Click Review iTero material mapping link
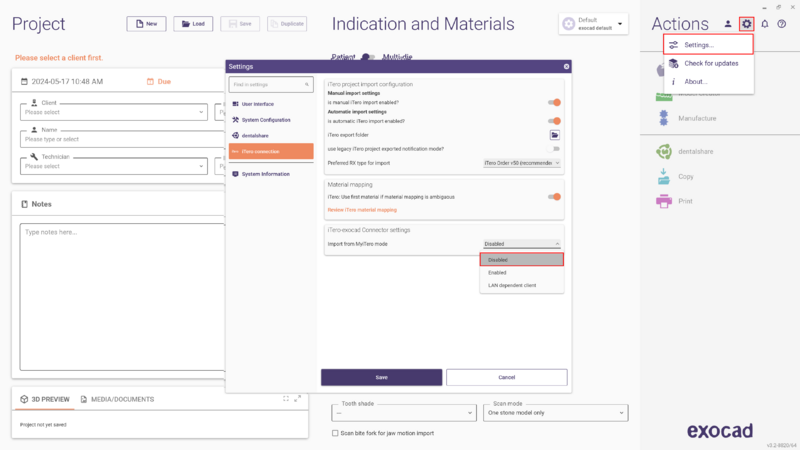Image resolution: width=800 pixels, height=450 pixels. point(362,210)
